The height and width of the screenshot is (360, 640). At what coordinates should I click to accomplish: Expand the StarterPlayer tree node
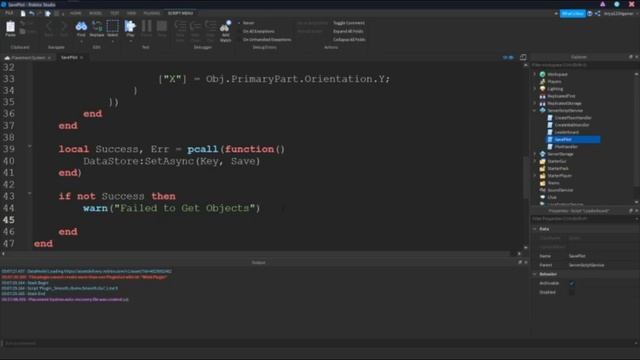point(535,176)
